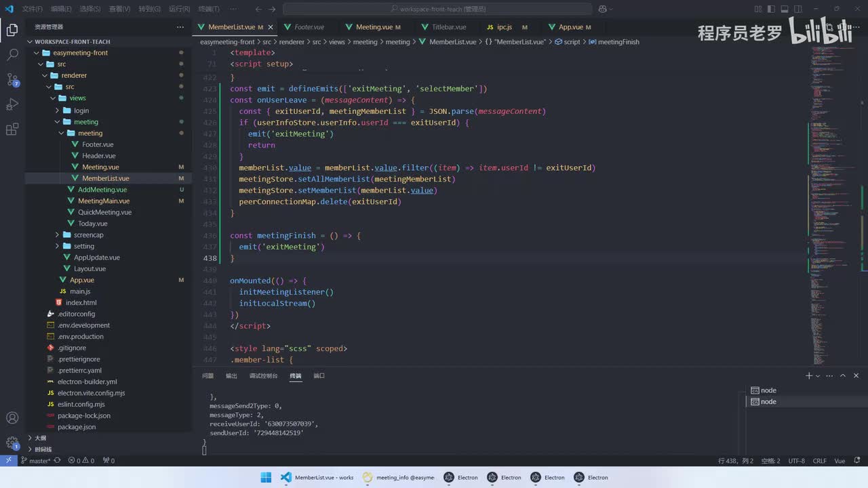Close the MemberList.vue editor tab
868x488 pixels.
click(271, 27)
